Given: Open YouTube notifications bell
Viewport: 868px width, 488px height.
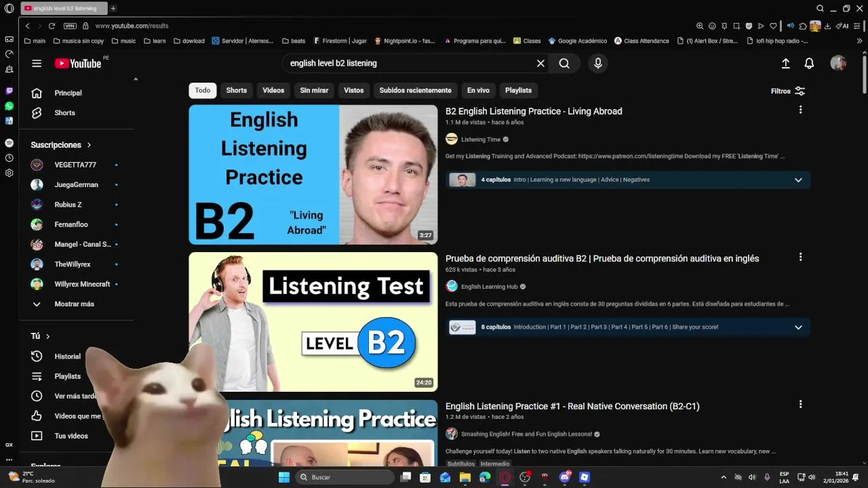Looking at the screenshot, I should (809, 63).
